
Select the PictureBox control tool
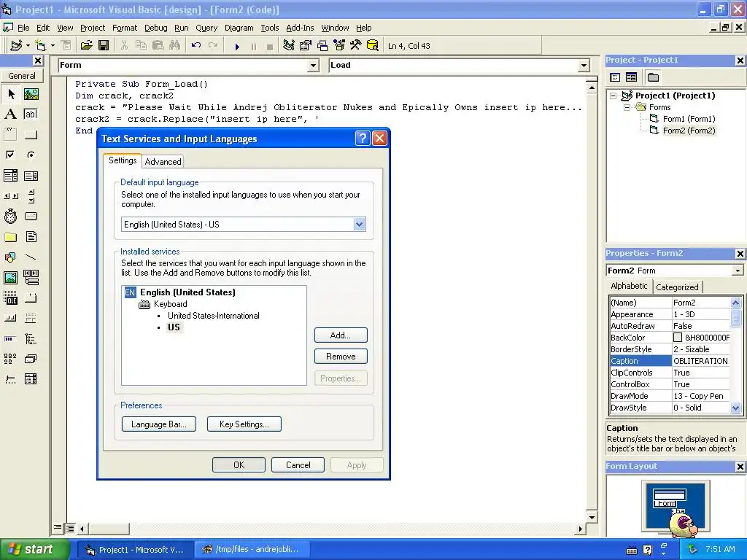(31, 94)
